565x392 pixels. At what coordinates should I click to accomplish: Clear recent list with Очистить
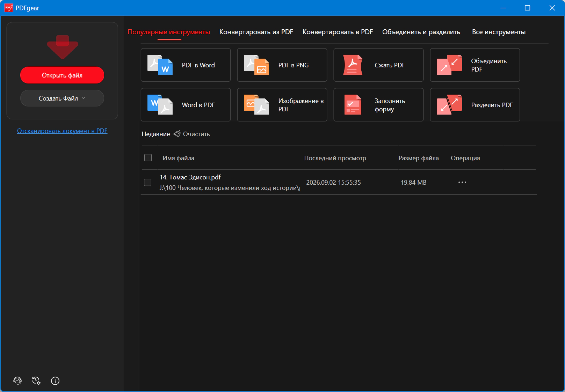(192, 134)
